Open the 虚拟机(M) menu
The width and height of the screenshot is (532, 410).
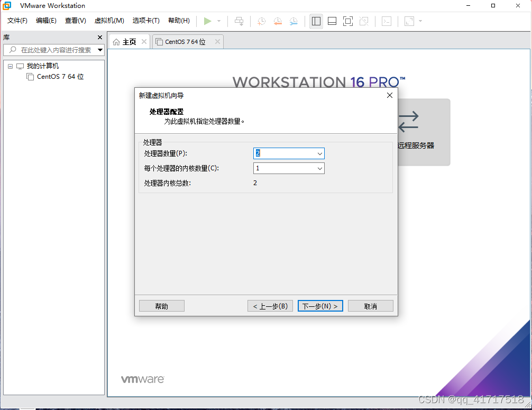[109, 21]
